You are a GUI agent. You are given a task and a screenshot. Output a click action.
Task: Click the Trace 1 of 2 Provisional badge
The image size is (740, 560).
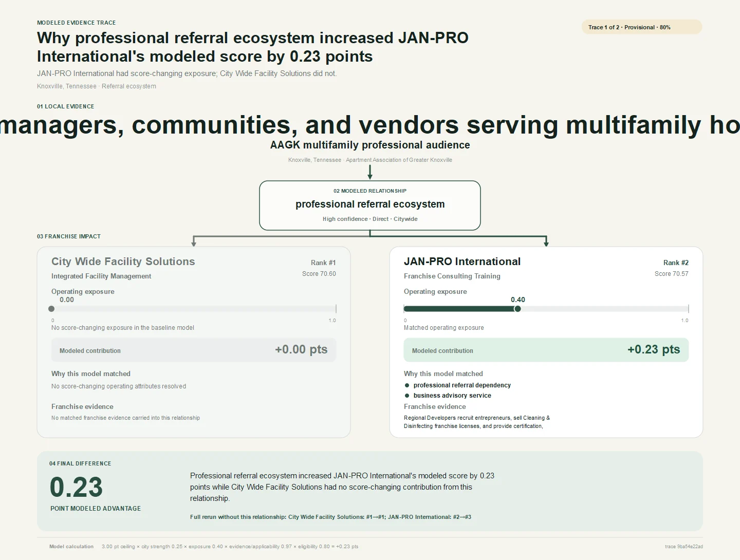[642, 27]
